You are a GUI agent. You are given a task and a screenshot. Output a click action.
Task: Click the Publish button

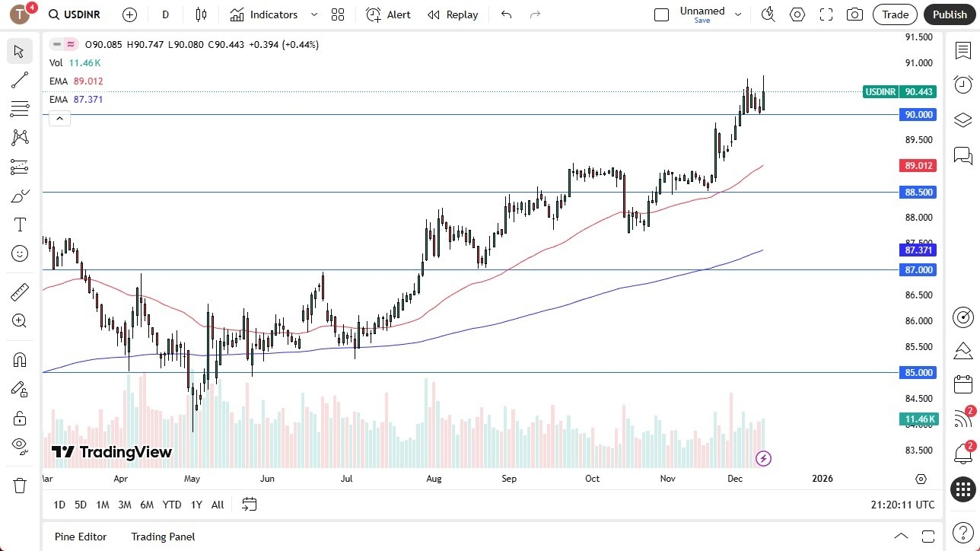950,14
